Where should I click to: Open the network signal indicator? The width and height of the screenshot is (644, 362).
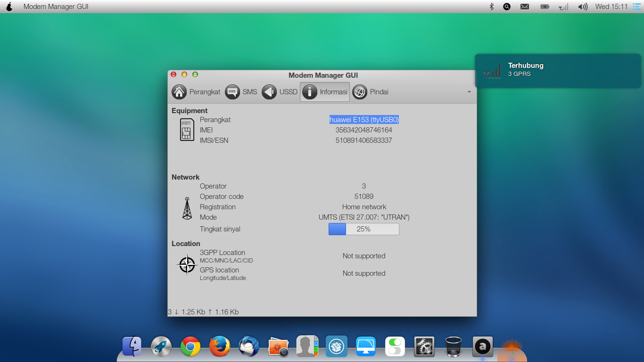pos(563,7)
